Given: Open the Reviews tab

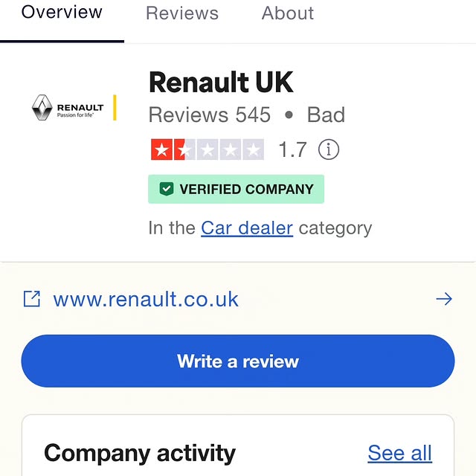Looking at the screenshot, I should [182, 13].
